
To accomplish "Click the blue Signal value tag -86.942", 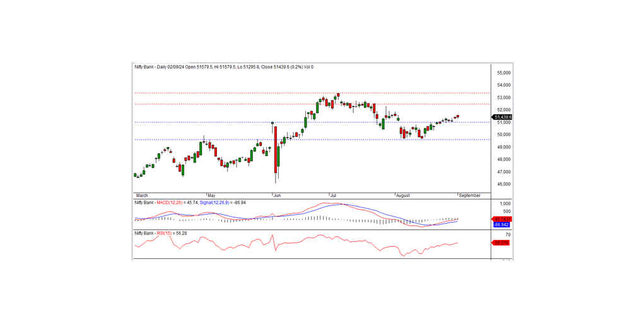I will [x=501, y=225].
